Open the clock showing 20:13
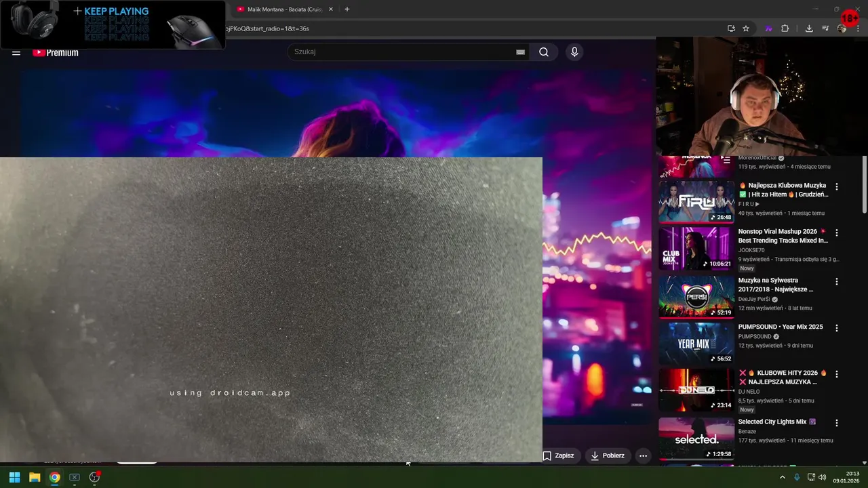The height and width of the screenshot is (488, 868). click(847, 477)
